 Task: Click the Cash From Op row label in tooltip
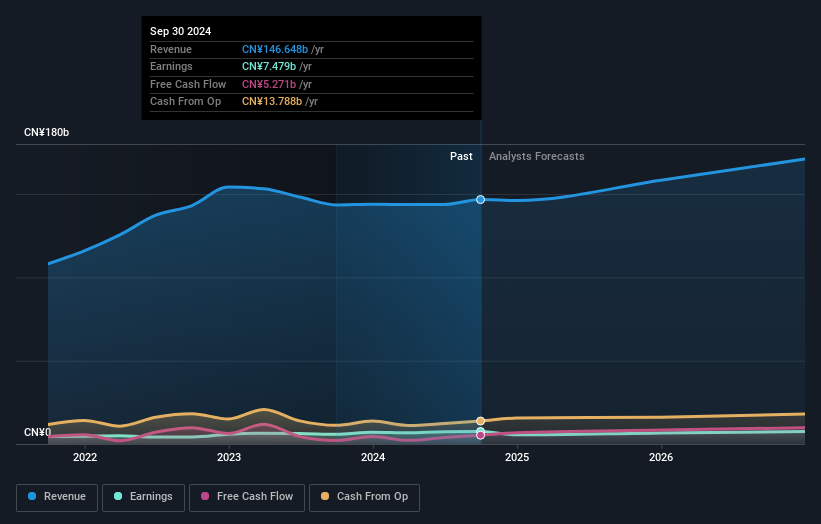(185, 102)
